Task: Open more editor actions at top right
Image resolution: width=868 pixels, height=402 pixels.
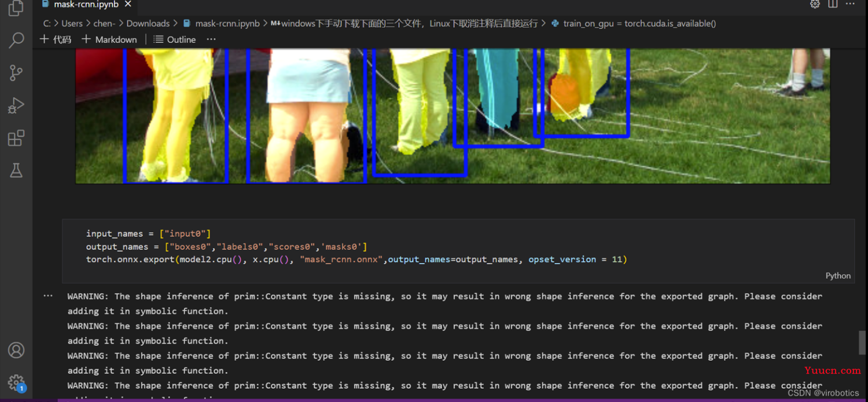Action: pyautogui.click(x=850, y=4)
